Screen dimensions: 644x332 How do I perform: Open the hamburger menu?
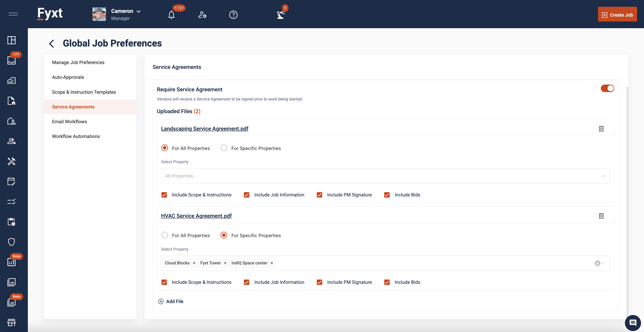click(x=13, y=14)
